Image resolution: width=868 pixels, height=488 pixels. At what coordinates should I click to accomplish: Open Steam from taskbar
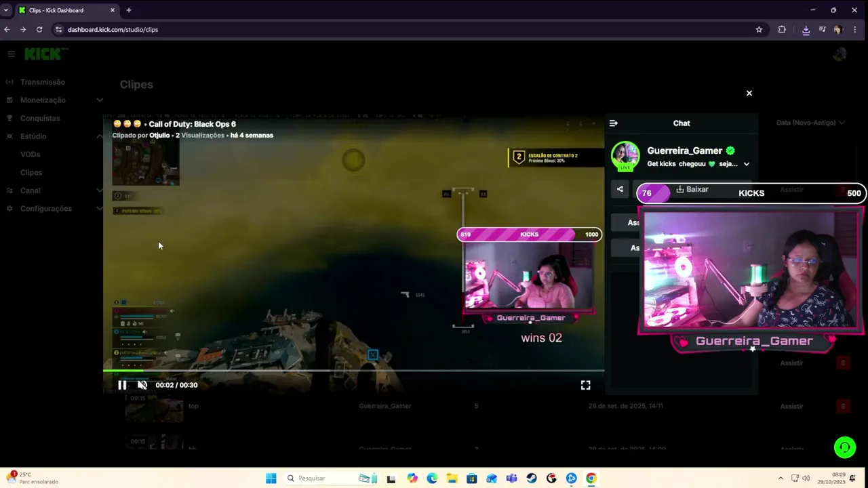(532, 479)
